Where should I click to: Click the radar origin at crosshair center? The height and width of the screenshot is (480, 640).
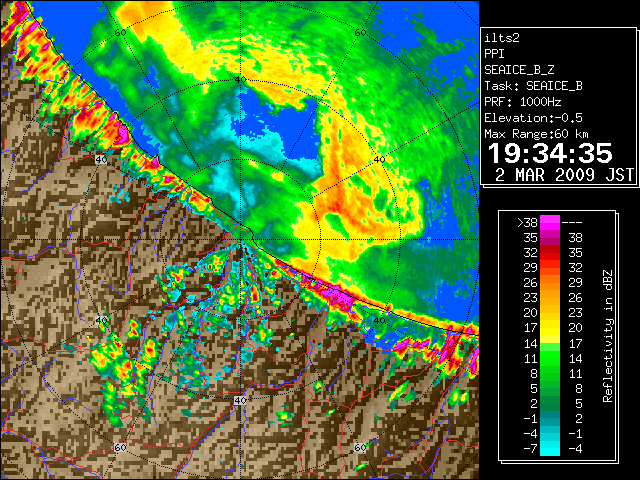pos(240,240)
